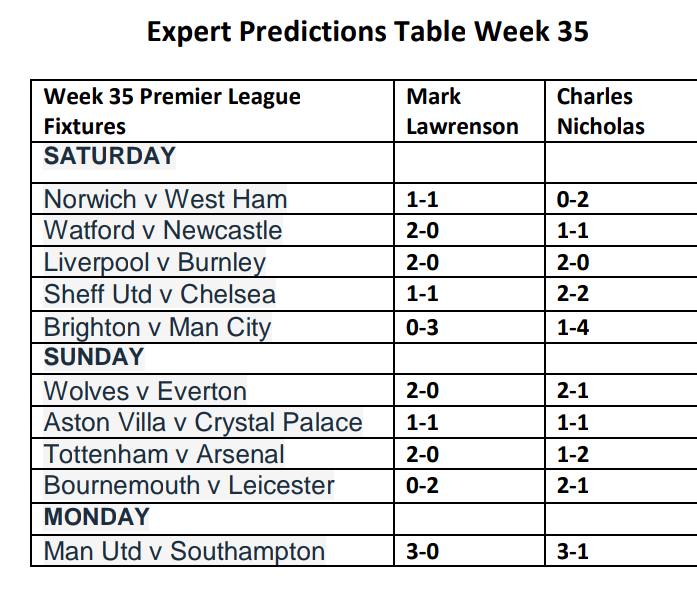Viewport: 697px width, 591px height.
Task: Select the MONDAY section heading
Action: pos(96,518)
